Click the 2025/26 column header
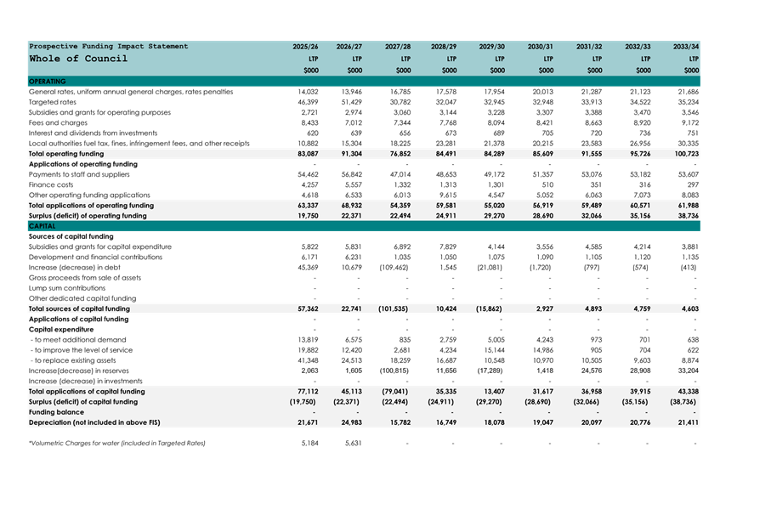 (x=305, y=47)
